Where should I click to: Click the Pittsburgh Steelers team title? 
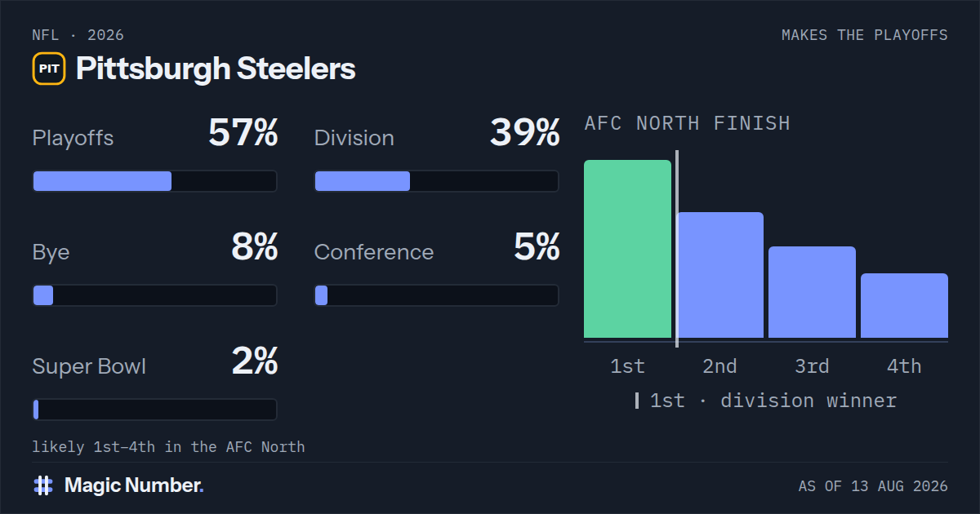point(216,69)
